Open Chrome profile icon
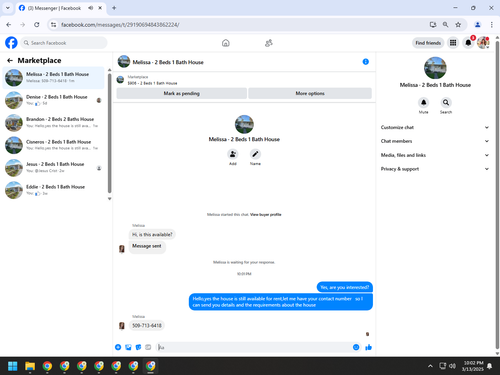 (477, 25)
